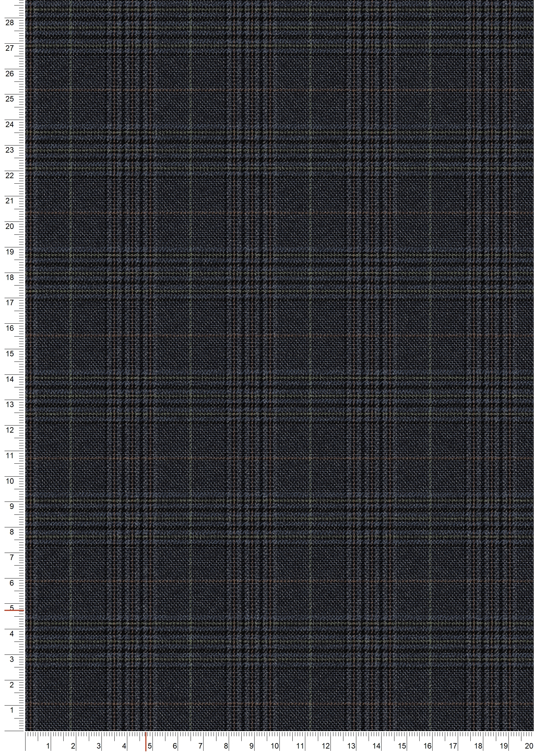This screenshot has width=534, height=756.
Task: Pick the 1 label on the horizontal ruler
Action: pos(48,746)
